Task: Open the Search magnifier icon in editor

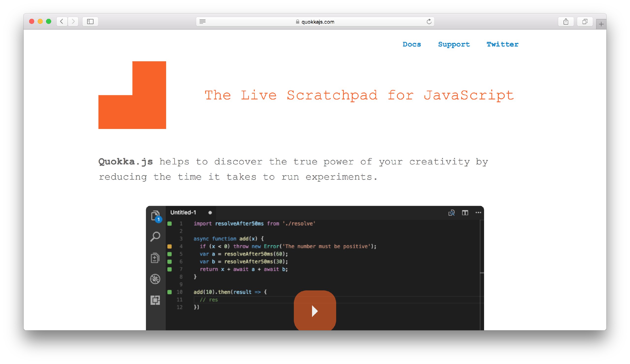Action: pos(155,237)
